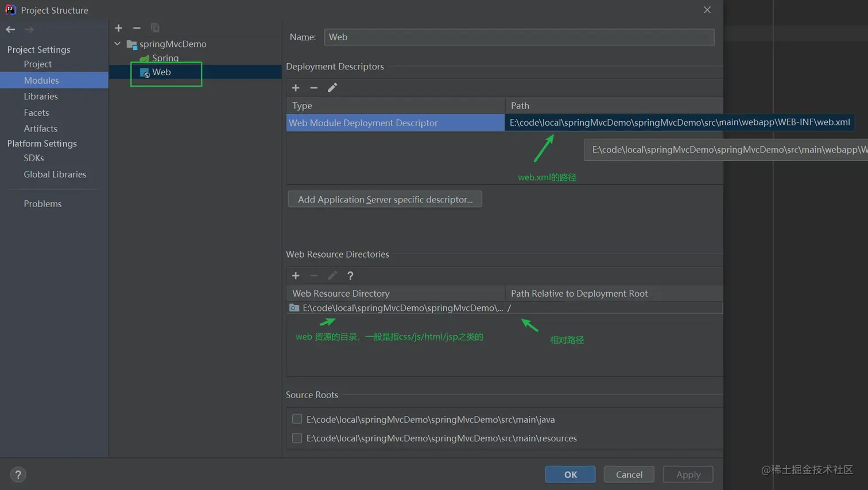Click the Name input field containing Web
This screenshot has height=490, width=868.
[x=519, y=37]
